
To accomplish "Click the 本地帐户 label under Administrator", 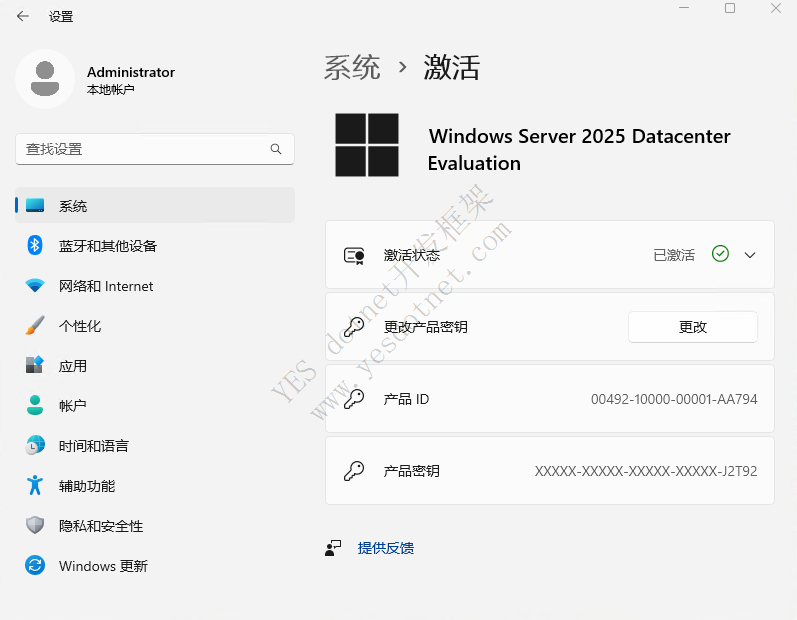I will click(111, 89).
